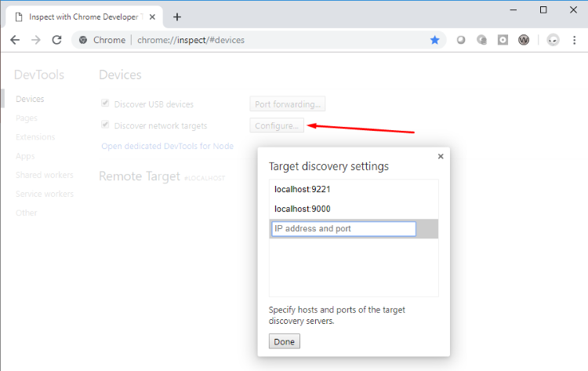This screenshot has width=588, height=371.
Task: Open Chrome's three-dot menu
Action: point(575,40)
